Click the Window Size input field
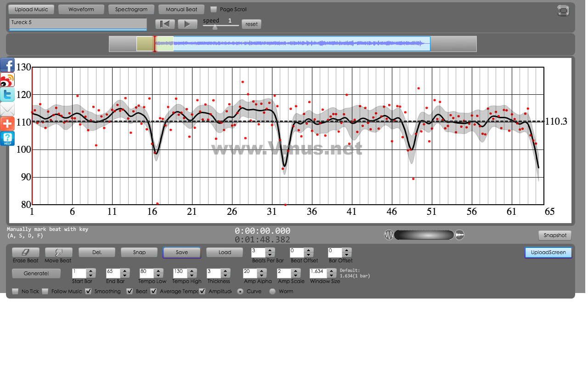This screenshot has width=588, height=368. point(319,273)
